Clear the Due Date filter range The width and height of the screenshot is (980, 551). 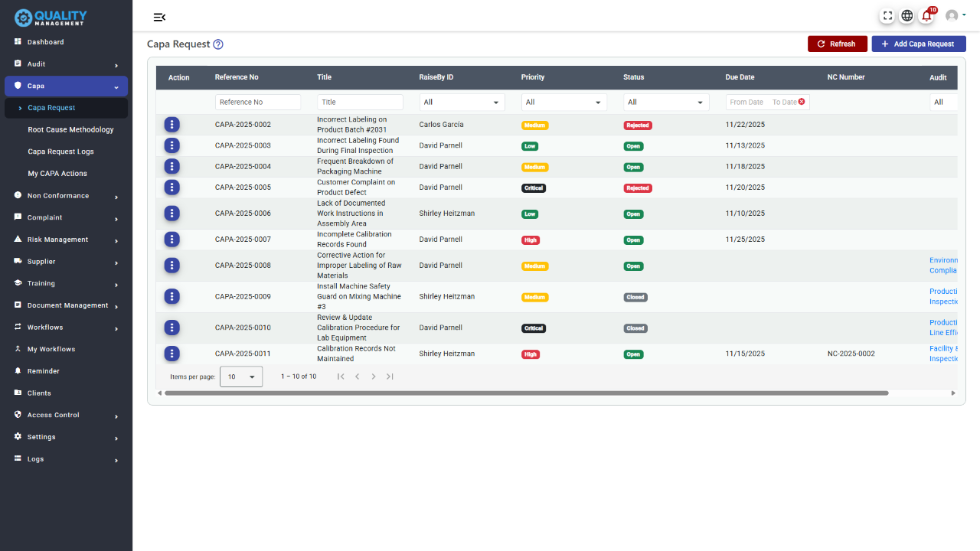click(x=802, y=102)
